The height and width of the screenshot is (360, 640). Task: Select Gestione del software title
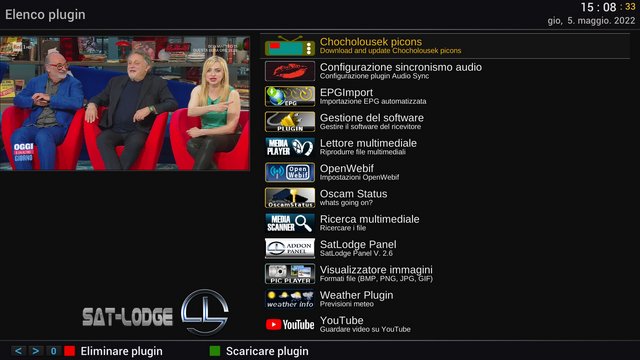click(371, 118)
